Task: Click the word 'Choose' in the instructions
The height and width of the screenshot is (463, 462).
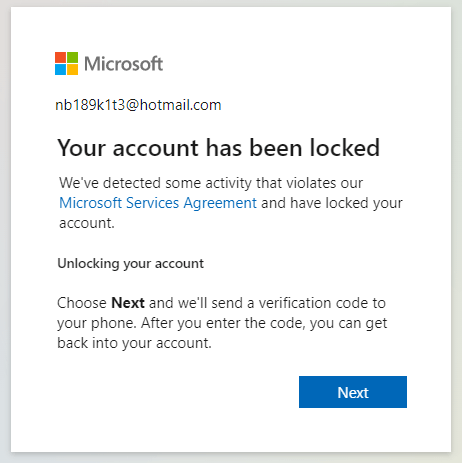Action: (x=82, y=303)
